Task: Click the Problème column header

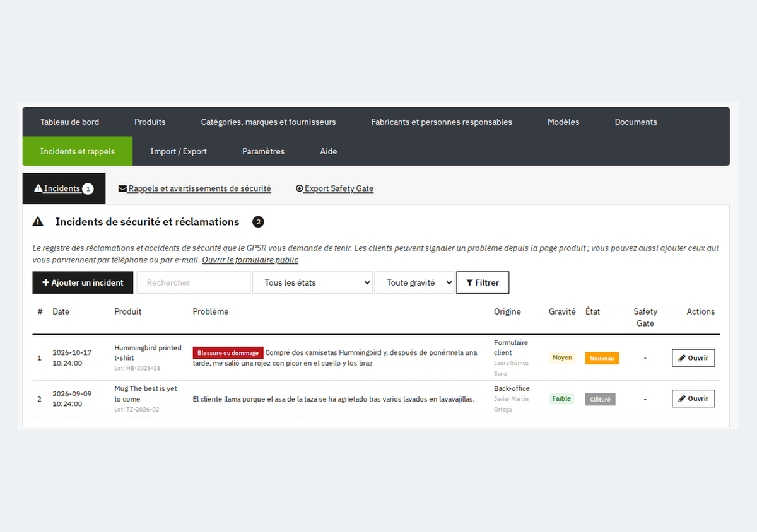Action: coord(211,311)
